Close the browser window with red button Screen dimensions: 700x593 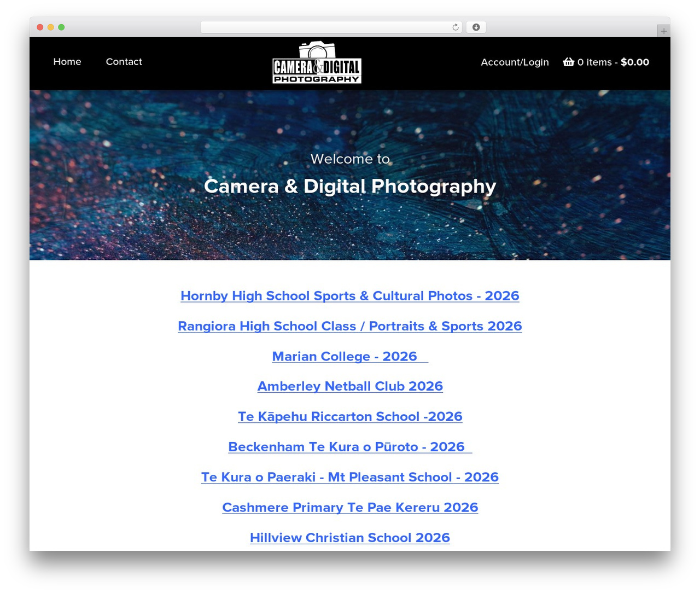[40, 27]
